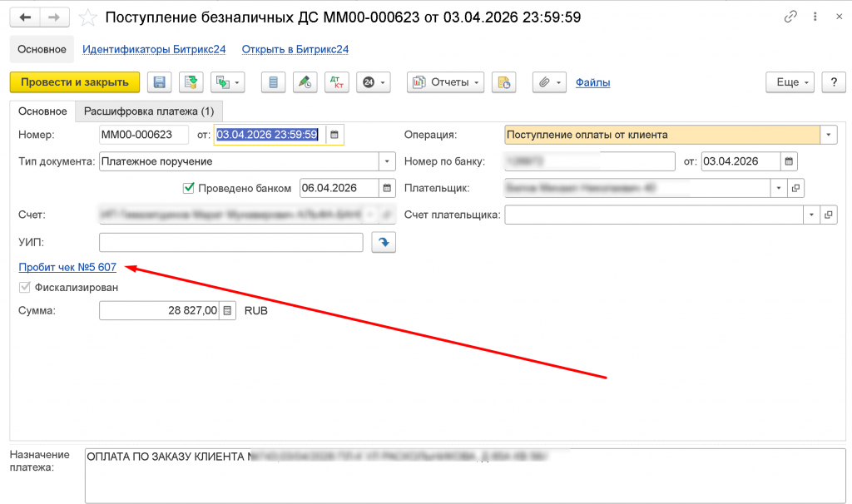
Task: Save document with the floppy disk icon
Action: [x=159, y=82]
